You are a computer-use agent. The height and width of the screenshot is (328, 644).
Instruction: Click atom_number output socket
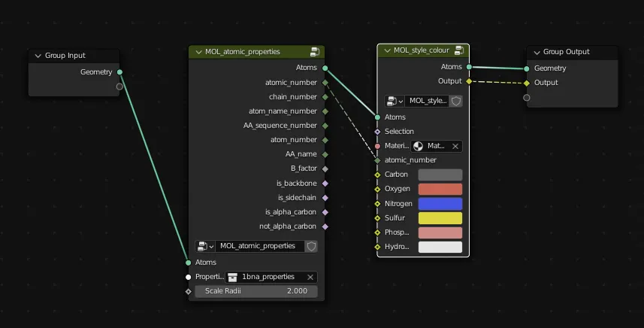pos(325,140)
